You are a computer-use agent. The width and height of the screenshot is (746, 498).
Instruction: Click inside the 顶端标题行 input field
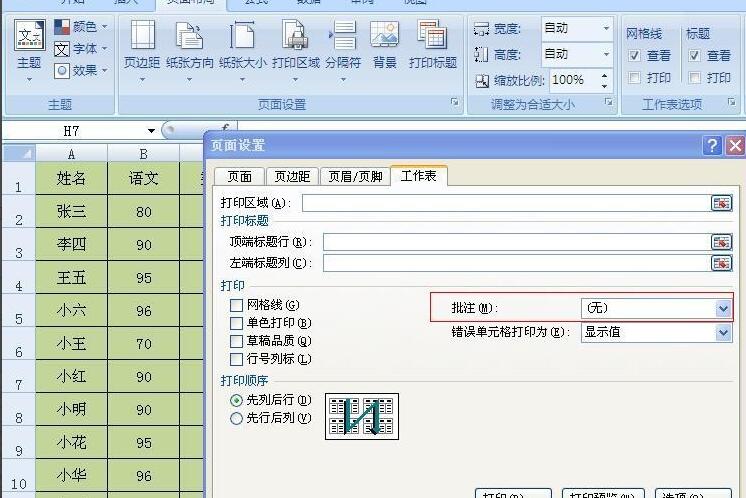point(515,242)
